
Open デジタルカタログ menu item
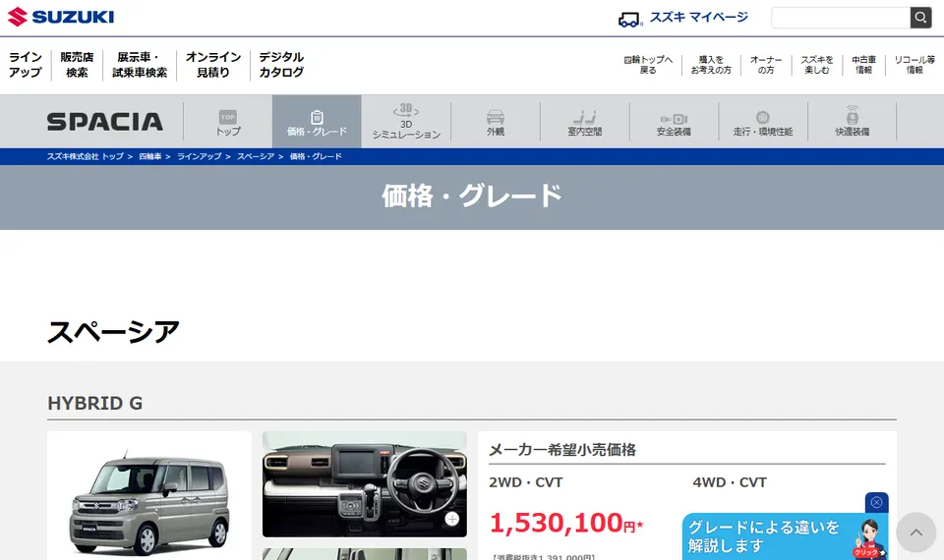coord(281,65)
